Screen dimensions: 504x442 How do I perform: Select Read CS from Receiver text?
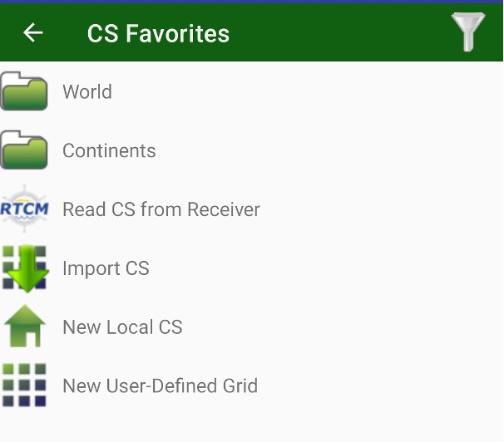(161, 209)
